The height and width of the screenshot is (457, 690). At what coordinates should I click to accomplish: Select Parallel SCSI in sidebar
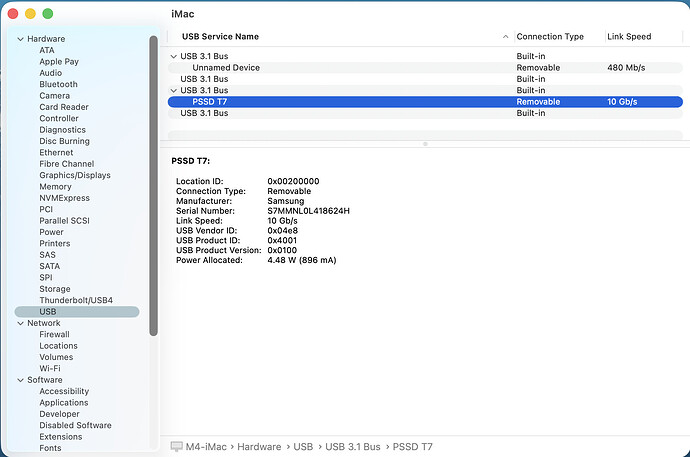(64, 221)
